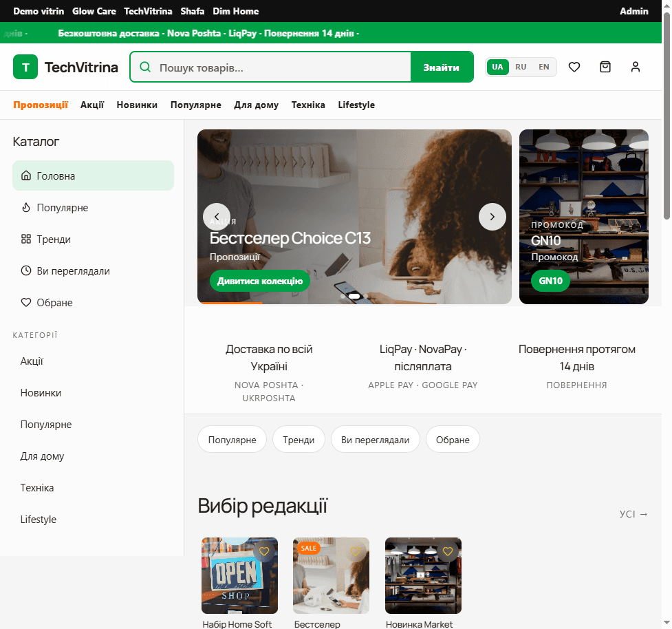Viewport: 672px width, 629px height.
Task: Switch to TechVitrina store in top bar
Action: click(148, 11)
